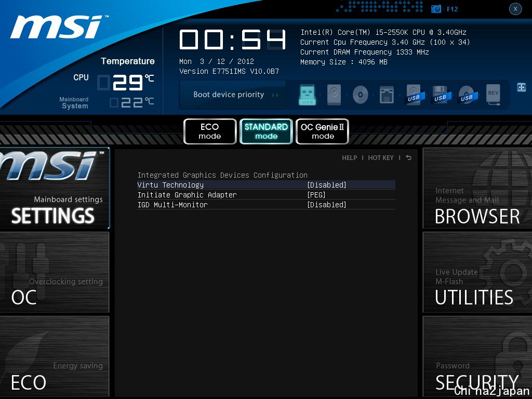This screenshot has height=399, width=532.
Task: Select the USB optical drive boot device icon
Action: [467, 95]
